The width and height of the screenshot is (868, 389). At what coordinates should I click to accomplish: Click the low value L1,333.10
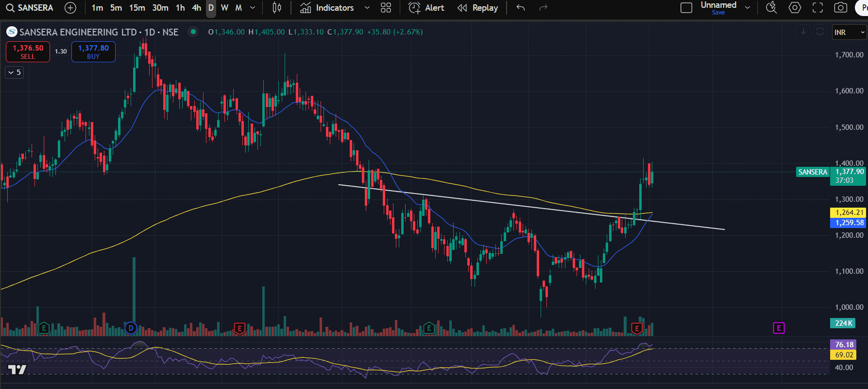coord(306,32)
